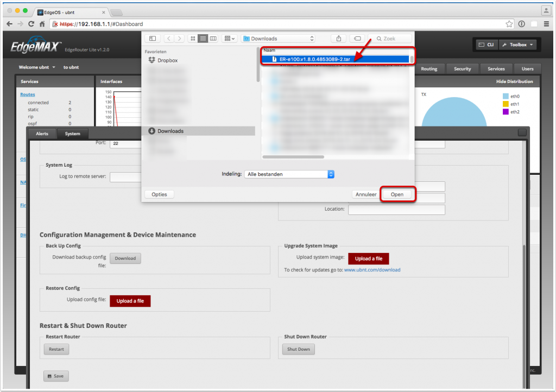556x392 pixels.
Task: Open the share menu in file dialog
Action: point(339,39)
